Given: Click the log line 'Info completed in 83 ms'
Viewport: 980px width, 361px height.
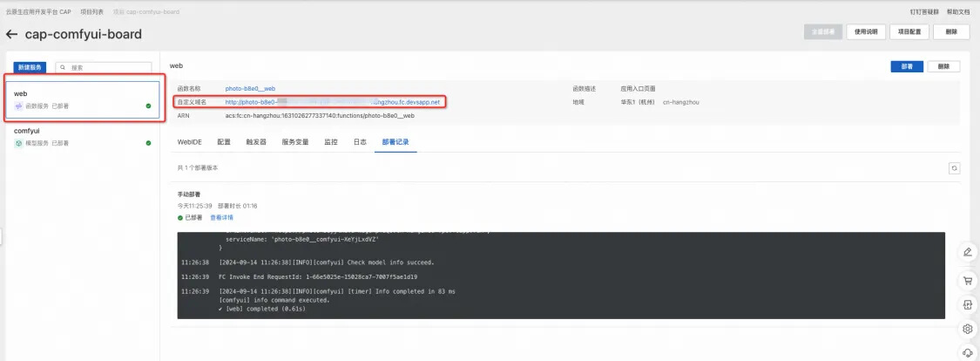Looking at the screenshot, I should [337, 291].
